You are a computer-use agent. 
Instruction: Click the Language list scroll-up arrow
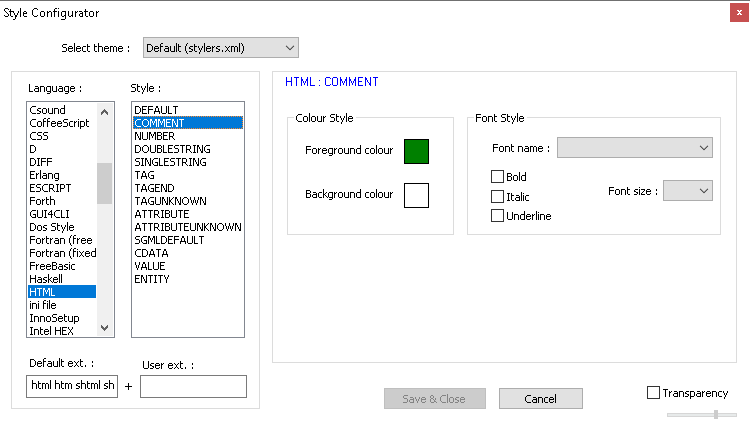105,110
